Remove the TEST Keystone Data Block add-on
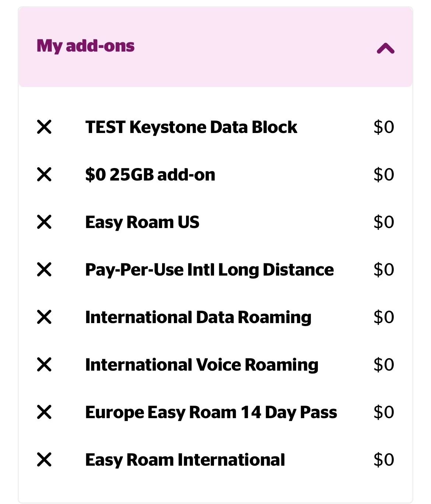This screenshot has height=504, width=431. tap(44, 127)
